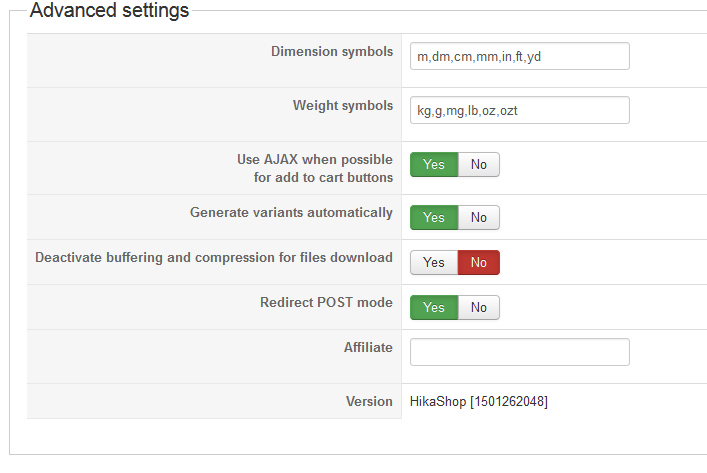707x473 pixels.
Task: Select No for Deactivate buffering and compression
Action: coord(479,262)
